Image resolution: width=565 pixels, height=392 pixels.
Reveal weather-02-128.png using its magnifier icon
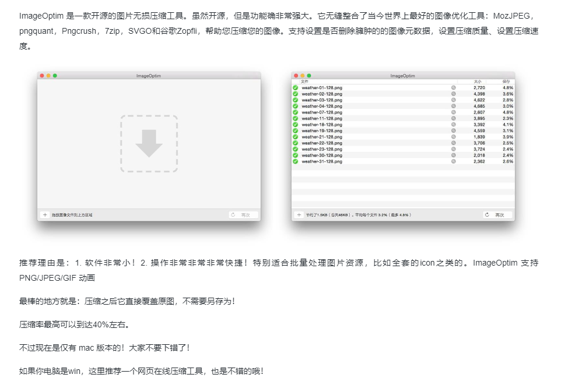click(453, 94)
